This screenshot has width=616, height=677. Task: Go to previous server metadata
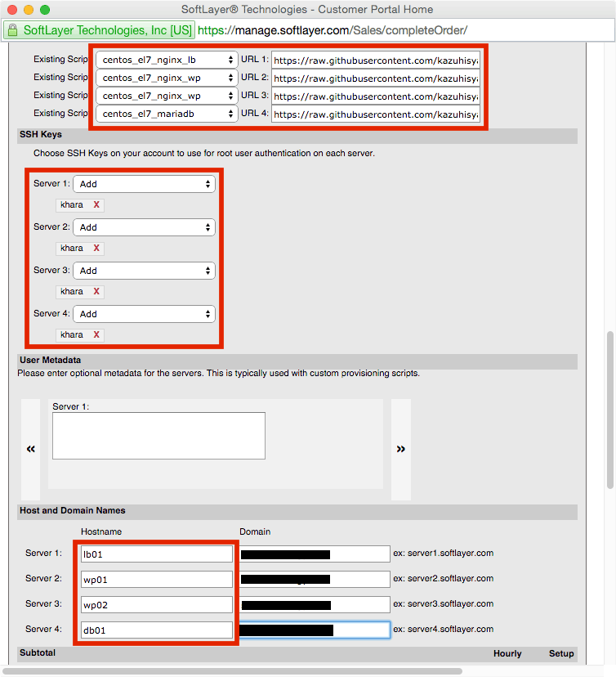click(x=30, y=449)
